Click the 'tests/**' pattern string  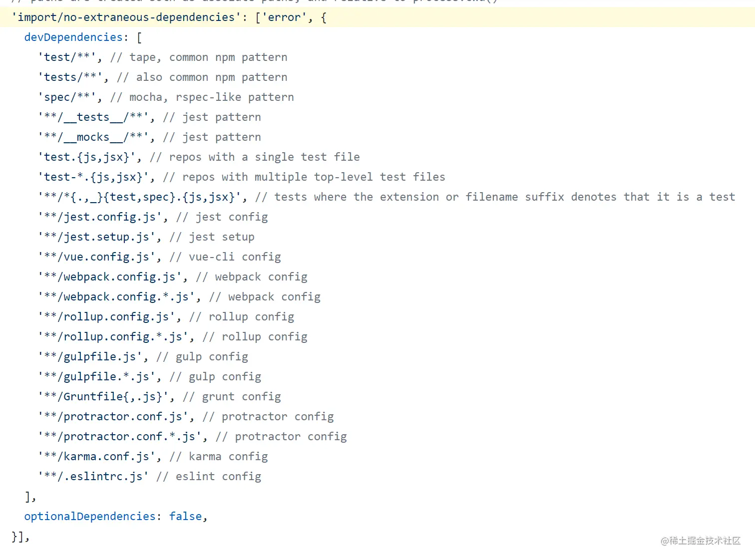70,77
